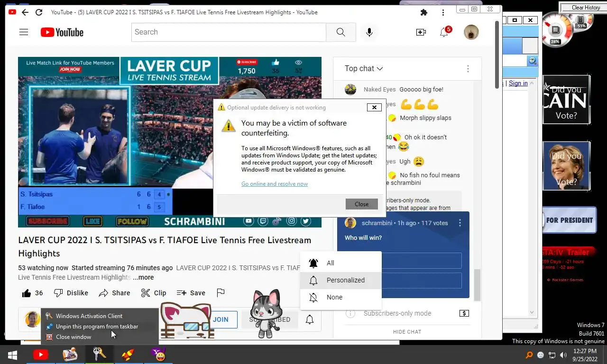Report video with the flag icon
607x364 pixels.
point(220,293)
